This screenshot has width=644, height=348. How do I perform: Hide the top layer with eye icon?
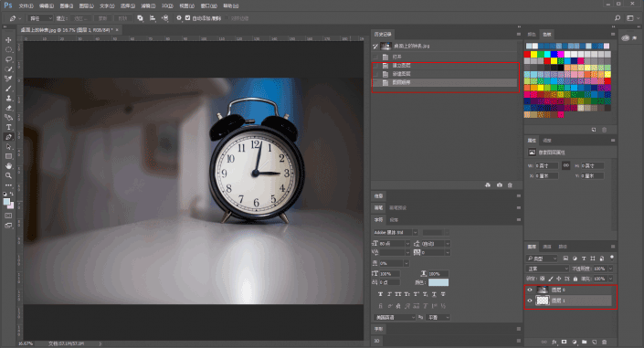coord(530,290)
